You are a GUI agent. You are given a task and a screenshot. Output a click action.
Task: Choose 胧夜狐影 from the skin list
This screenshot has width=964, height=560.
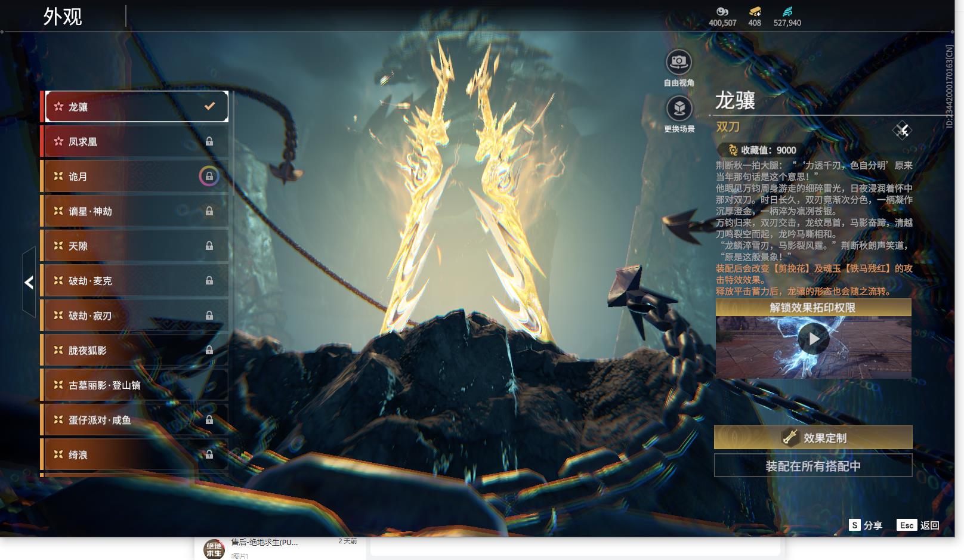134,351
